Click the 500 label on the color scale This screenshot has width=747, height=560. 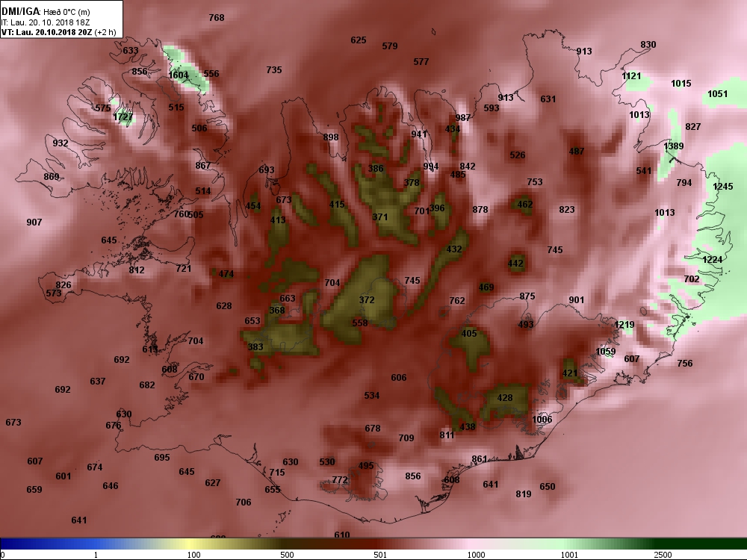pos(288,554)
